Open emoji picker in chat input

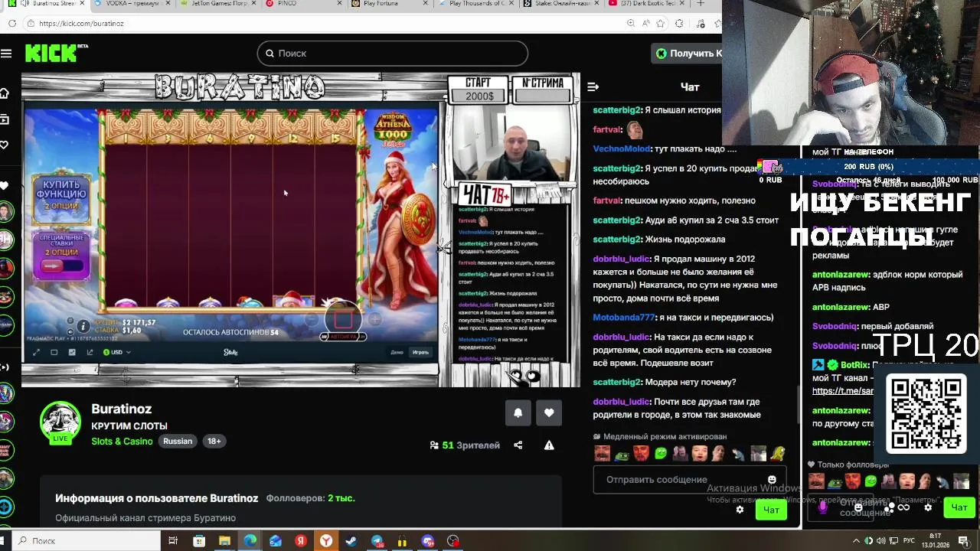(772, 480)
